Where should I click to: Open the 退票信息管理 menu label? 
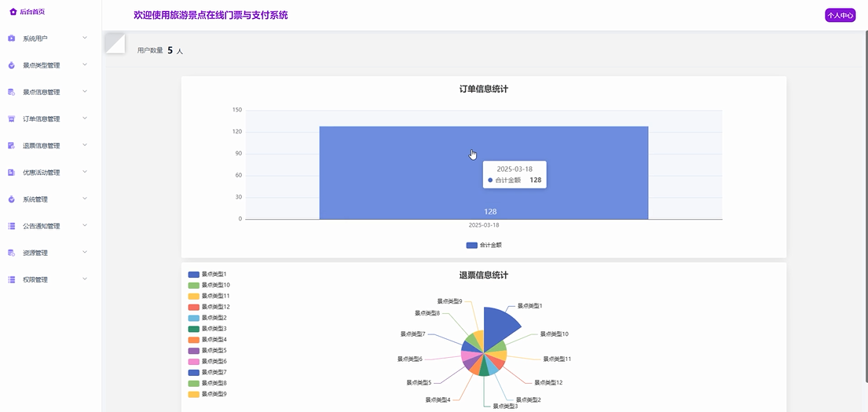coord(41,146)
